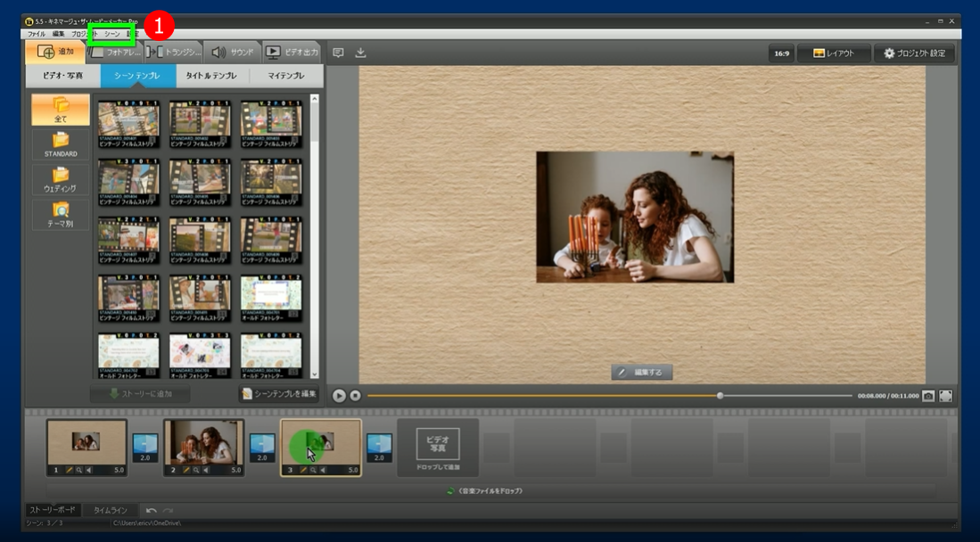
Task: Click the stop playback button
Action: click(x=355, y=396)
